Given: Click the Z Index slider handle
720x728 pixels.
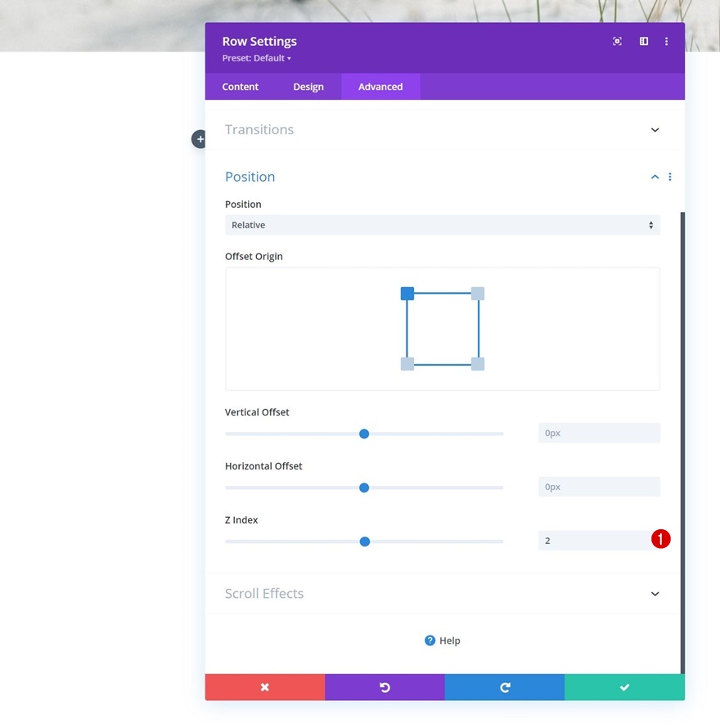Looking at the screenshot, I should click(x=365, y=542).
